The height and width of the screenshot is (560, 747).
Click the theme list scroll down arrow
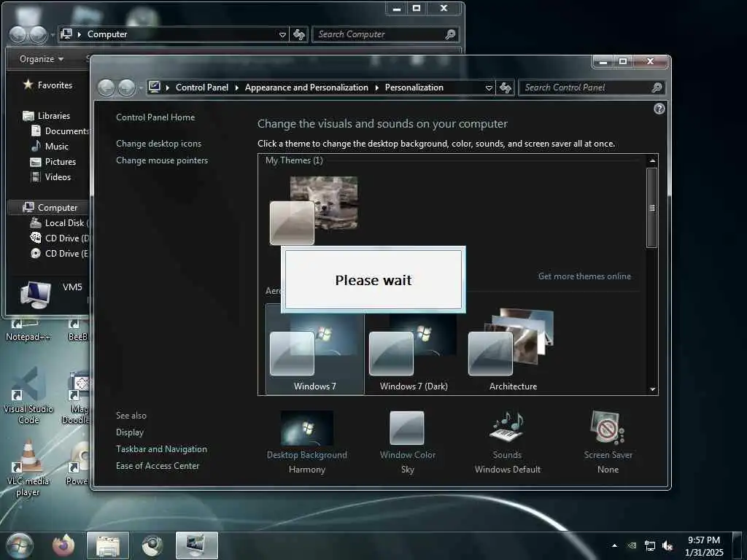click(652, 389)
